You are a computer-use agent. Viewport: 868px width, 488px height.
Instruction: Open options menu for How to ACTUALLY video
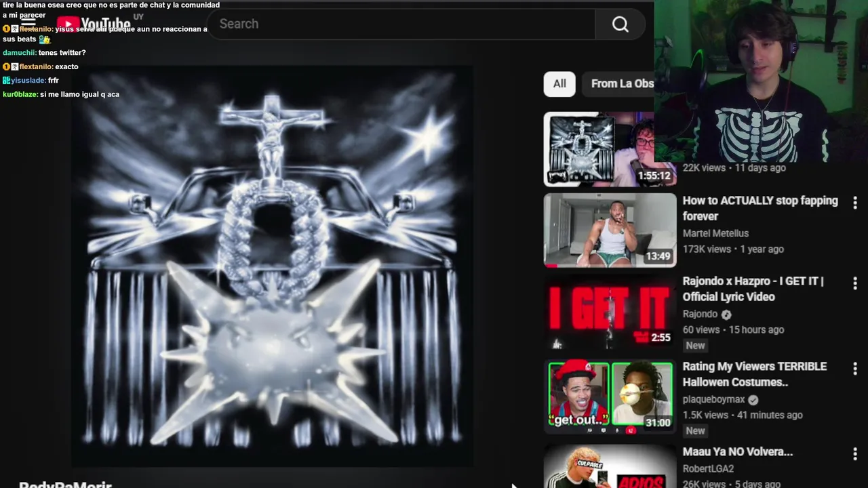855,203
